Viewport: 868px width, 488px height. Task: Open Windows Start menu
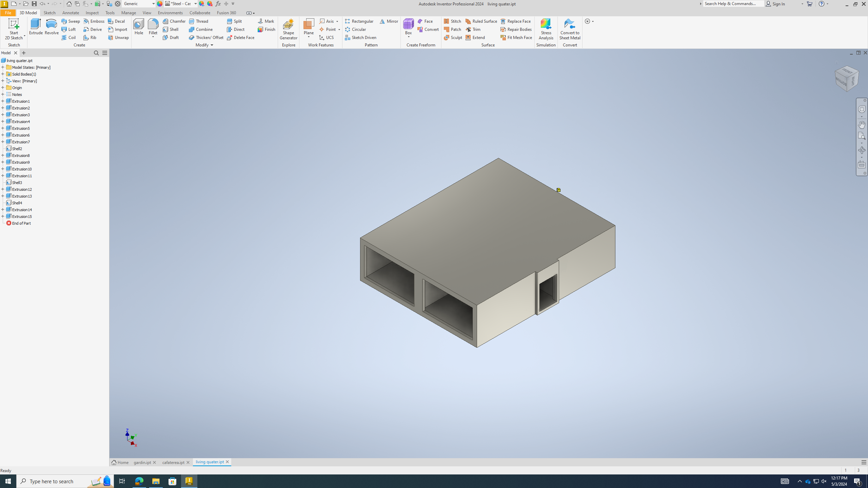click(8, 481)
